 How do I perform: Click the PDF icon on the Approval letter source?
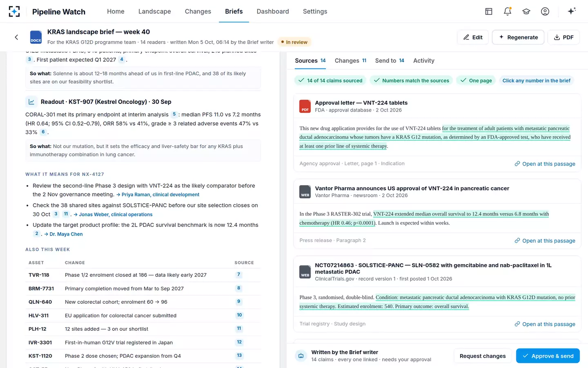pyautogui.click(x=305, y=106)
